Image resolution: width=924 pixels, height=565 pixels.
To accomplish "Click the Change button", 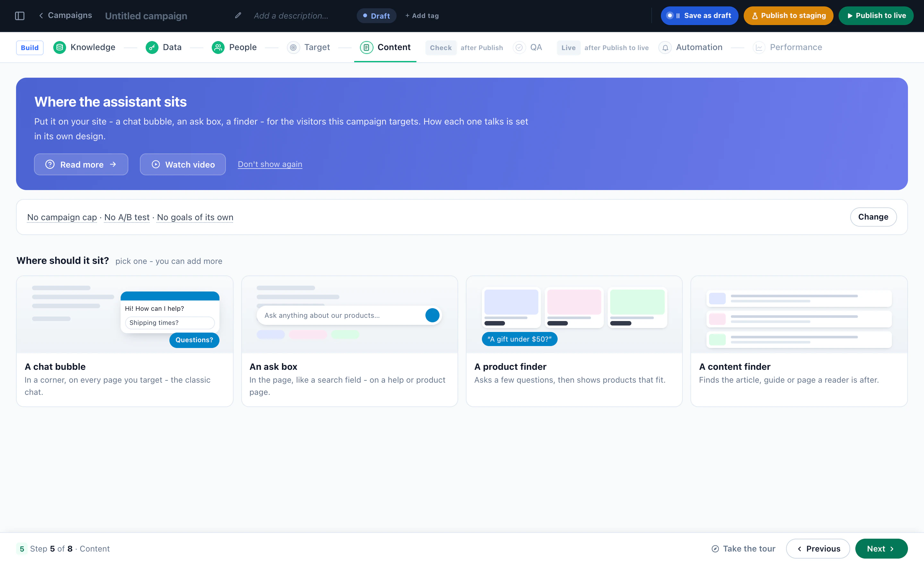I will coord(873,217).
